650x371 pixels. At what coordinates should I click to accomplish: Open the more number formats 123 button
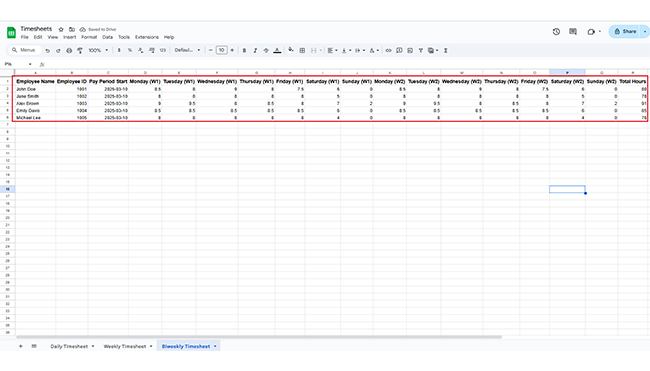click(163, 51)
